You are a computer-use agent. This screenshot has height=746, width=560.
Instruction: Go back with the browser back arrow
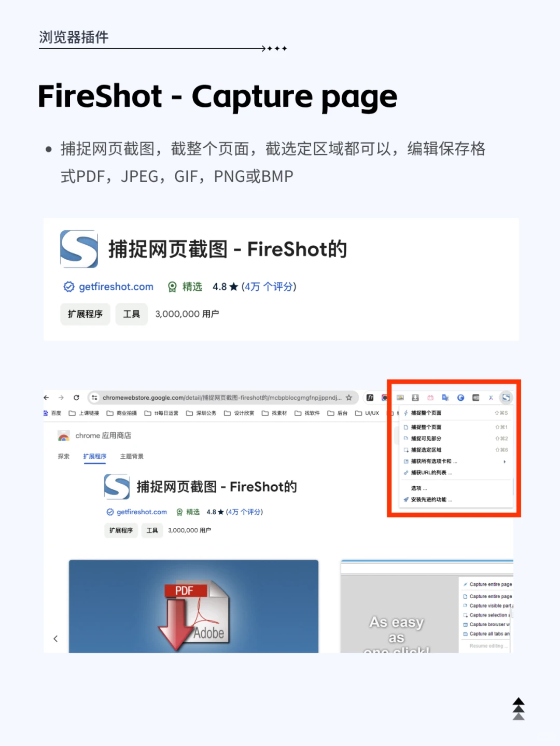46,398
